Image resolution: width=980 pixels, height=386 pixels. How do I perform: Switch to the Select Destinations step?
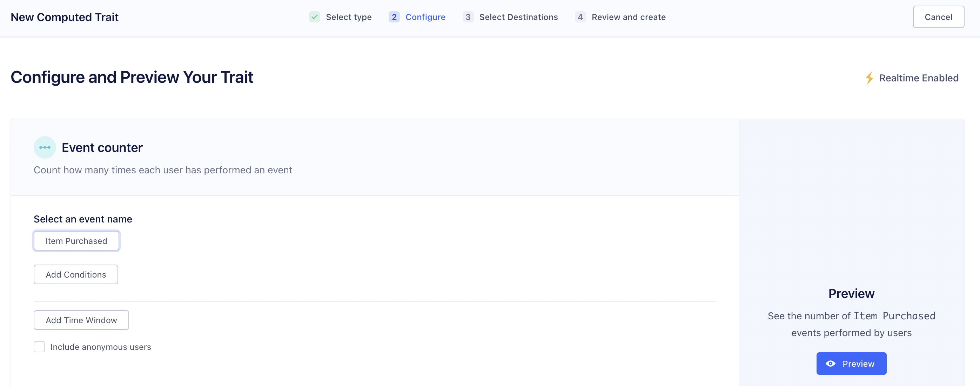point(518,17)
